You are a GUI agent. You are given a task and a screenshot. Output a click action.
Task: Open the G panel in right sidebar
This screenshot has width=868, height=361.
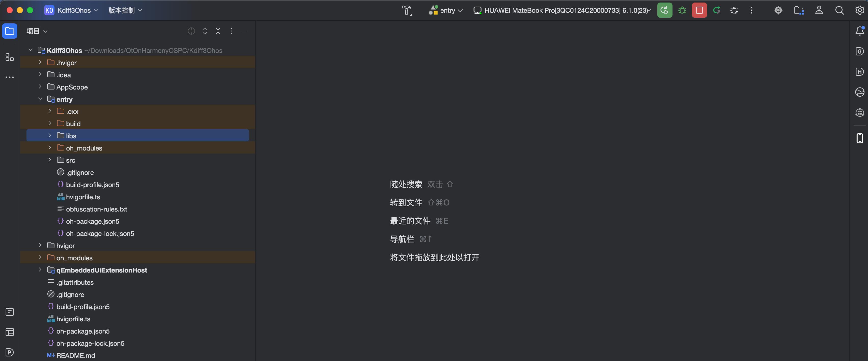860,51
